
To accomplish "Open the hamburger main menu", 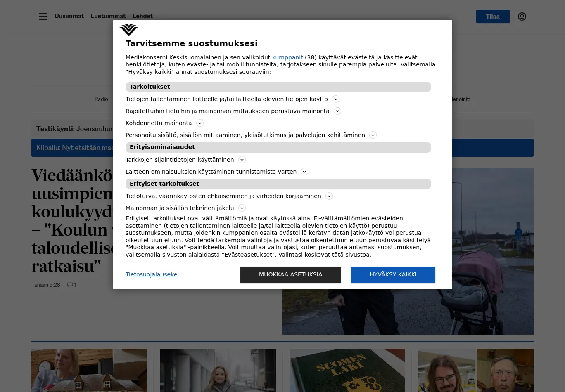I will (x=43, y=17).
